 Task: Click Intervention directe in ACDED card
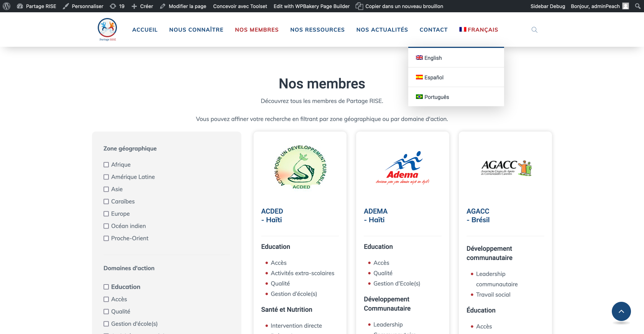296,326
